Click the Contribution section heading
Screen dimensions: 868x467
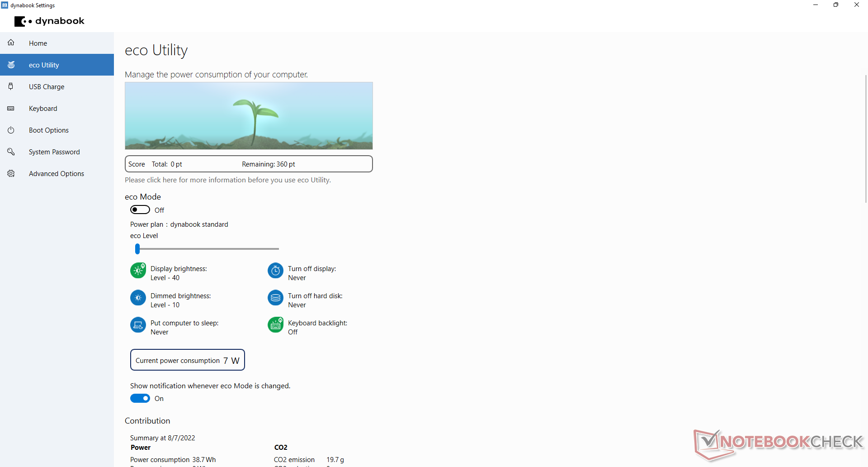point(147,421)
